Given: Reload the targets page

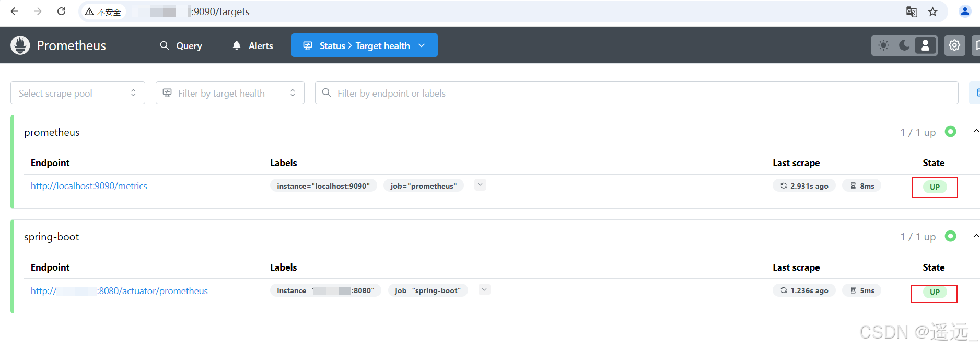Looking at the screenshot, I should click(x=61, y=11).
